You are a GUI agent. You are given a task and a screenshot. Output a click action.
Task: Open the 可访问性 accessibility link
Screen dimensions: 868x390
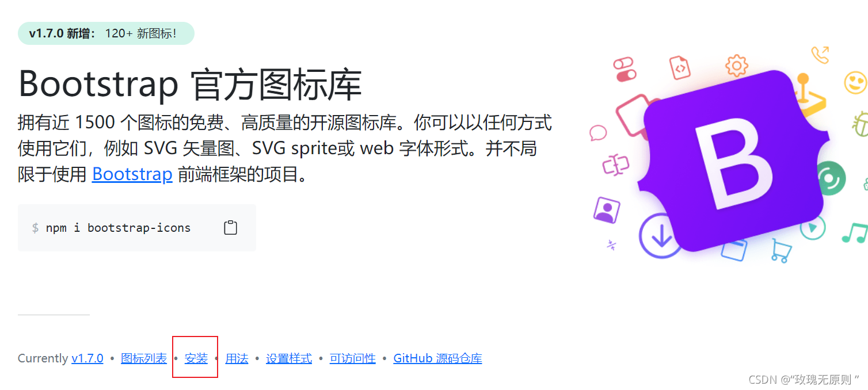pos(353,358)
